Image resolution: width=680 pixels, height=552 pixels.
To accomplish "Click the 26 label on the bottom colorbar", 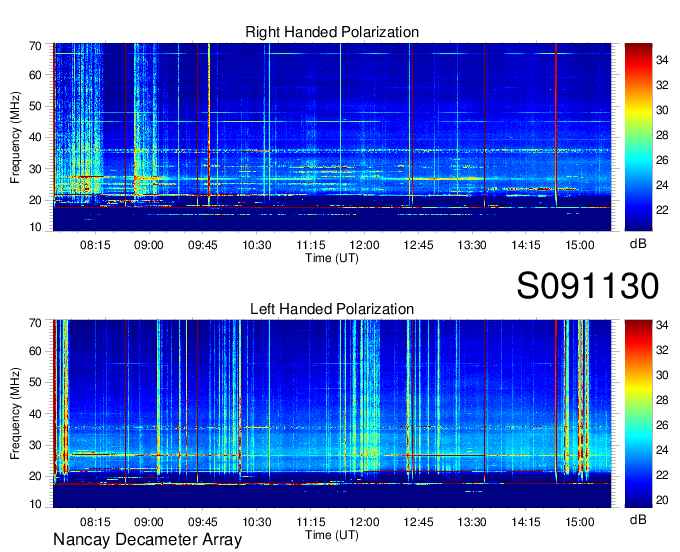I will (662, 425).
